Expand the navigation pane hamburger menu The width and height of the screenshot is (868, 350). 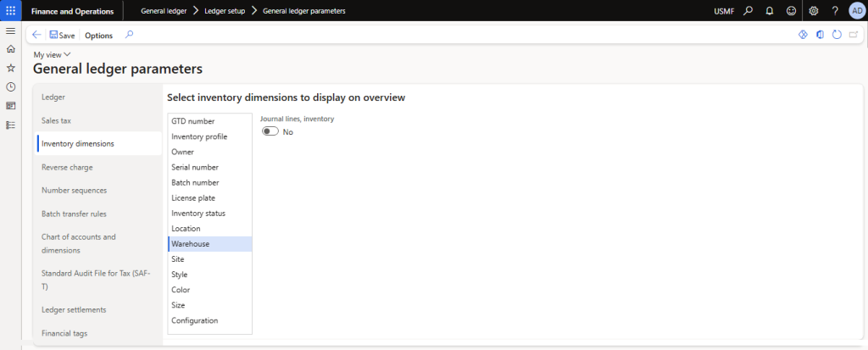(x=10, y=31)
